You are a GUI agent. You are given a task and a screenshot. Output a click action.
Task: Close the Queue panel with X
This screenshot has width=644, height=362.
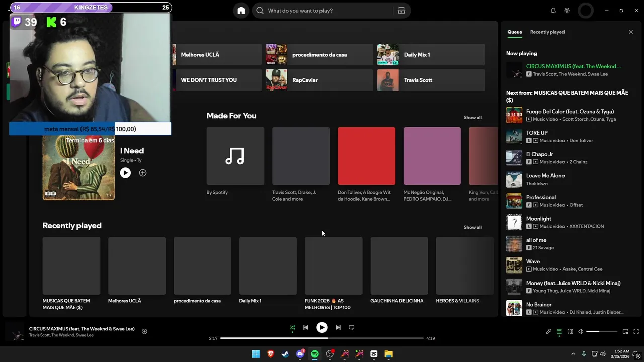(x=631, y=32)
